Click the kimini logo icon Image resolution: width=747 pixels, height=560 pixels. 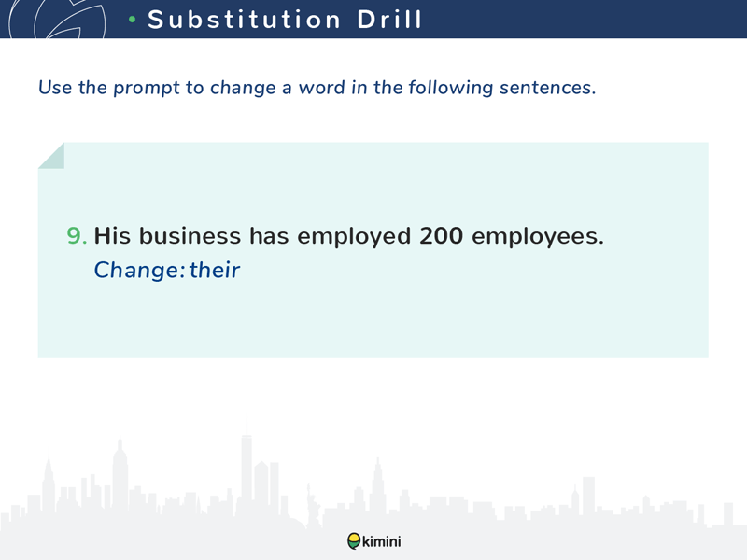[354, 541]
